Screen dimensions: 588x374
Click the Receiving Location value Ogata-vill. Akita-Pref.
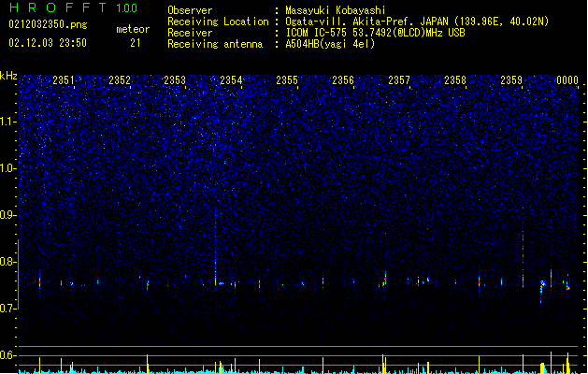349,22
